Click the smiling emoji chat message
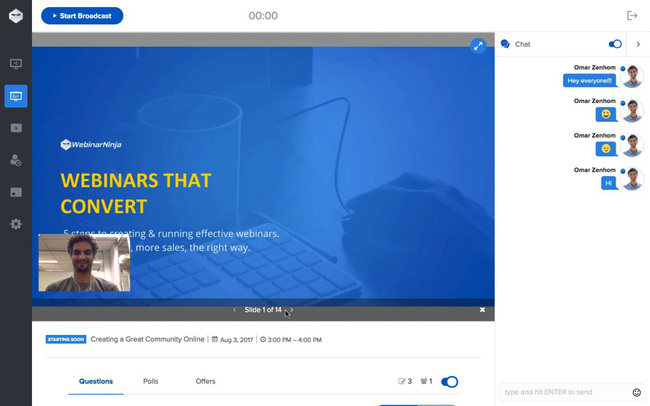The image size is (650, 406). (x=606, y=114)
